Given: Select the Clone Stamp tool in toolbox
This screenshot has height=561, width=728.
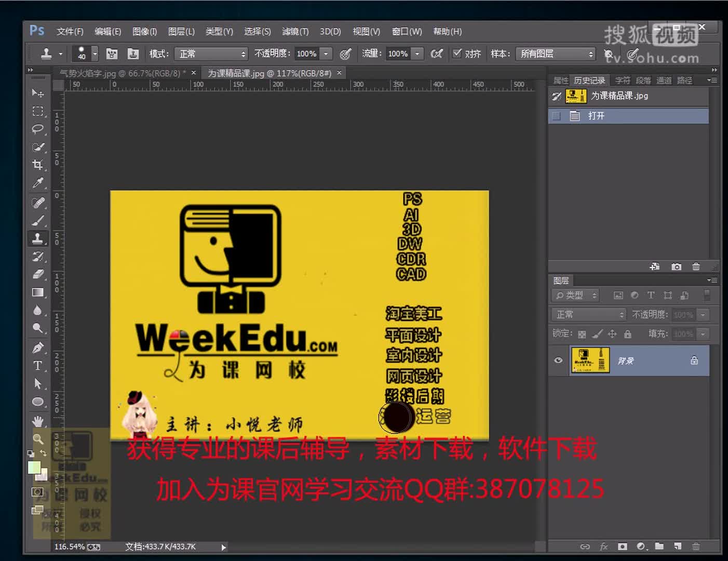Looking at the screenshot, I should coord(37,238).
